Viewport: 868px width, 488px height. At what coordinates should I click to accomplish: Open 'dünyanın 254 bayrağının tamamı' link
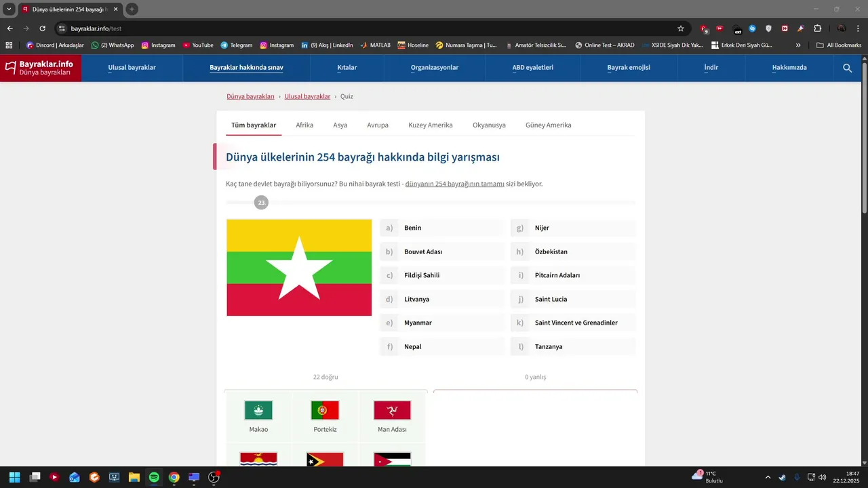(455, 184)
